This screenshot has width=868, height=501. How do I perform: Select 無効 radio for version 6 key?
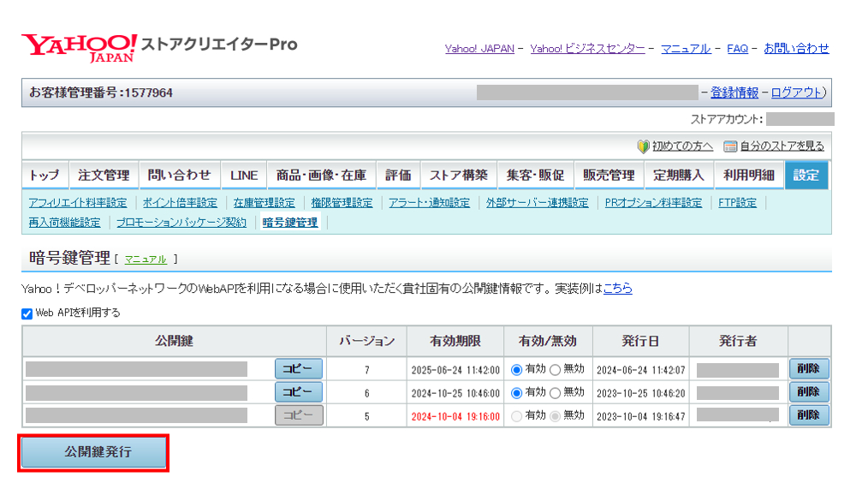(x=556, y=393)
